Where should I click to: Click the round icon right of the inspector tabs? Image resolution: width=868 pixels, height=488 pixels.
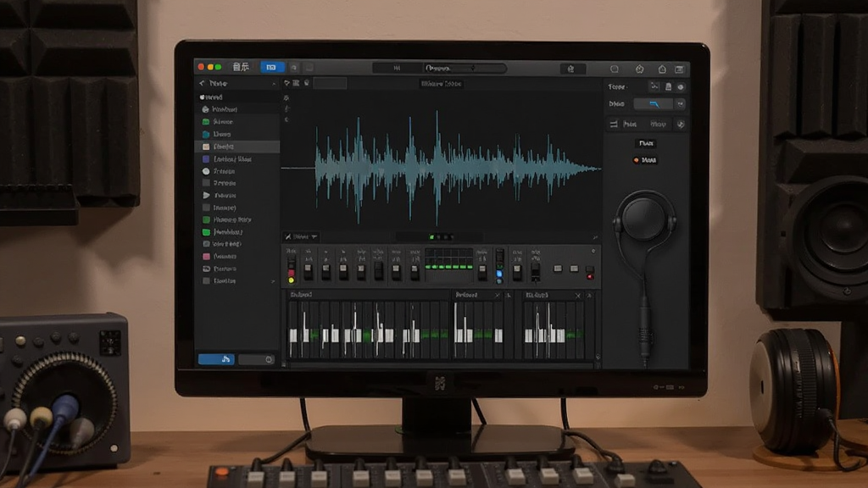coord(681,124)
